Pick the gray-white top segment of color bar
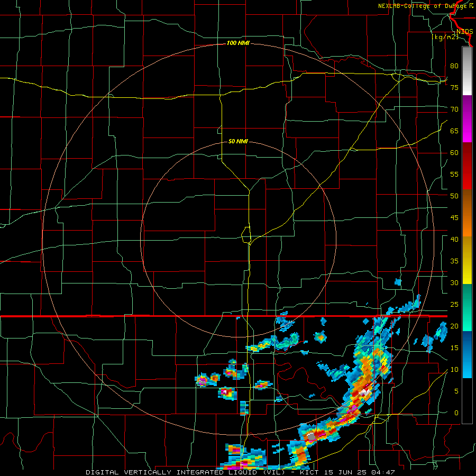 click(x=467, y=71)
